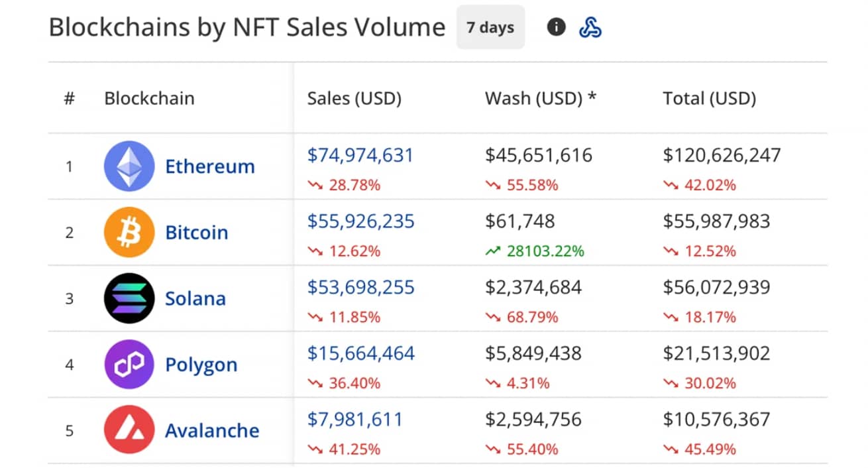Click the 11.85% sales decrease for Solana
The image size is (868, 468).
(x=344, y=318)
